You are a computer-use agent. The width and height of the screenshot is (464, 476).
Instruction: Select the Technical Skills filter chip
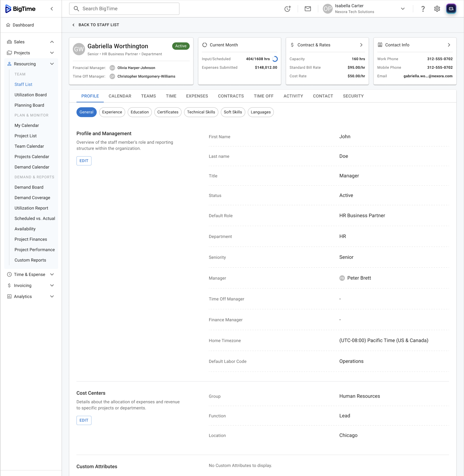tap(201, 112)
